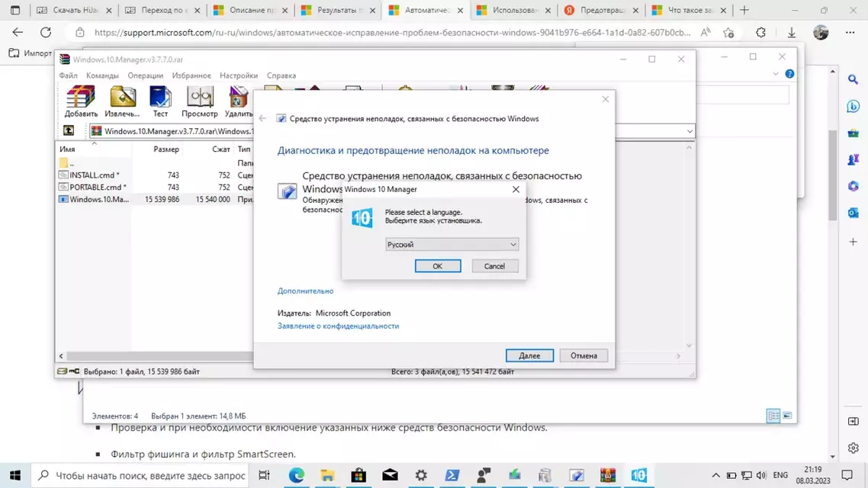Open the Explorer window help icon

789,74
